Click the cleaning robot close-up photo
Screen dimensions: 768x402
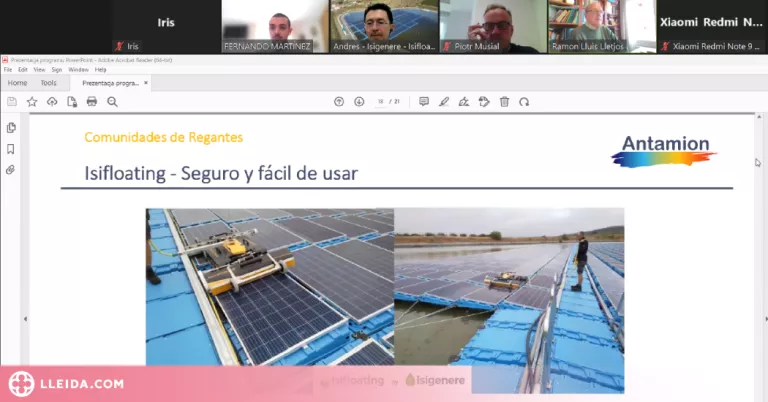tap(270, 287)
